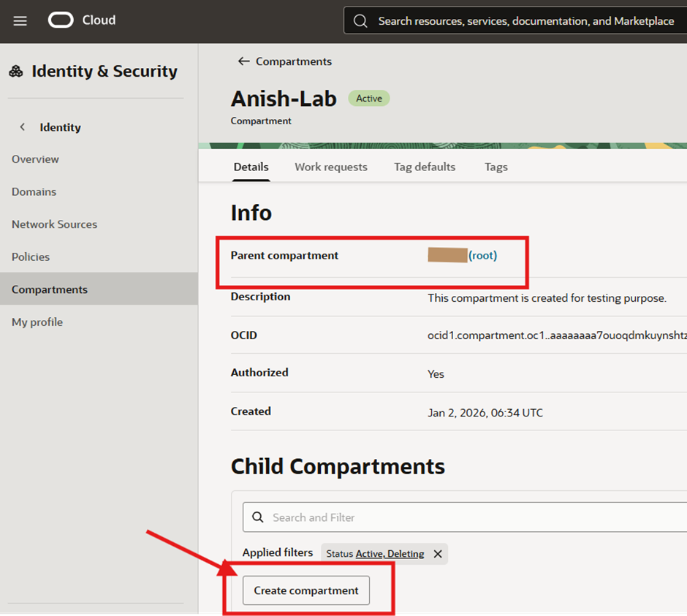687x616 pixels.
Task: Go to Overview in the sidebar
Action: click(x=35, y=159)
